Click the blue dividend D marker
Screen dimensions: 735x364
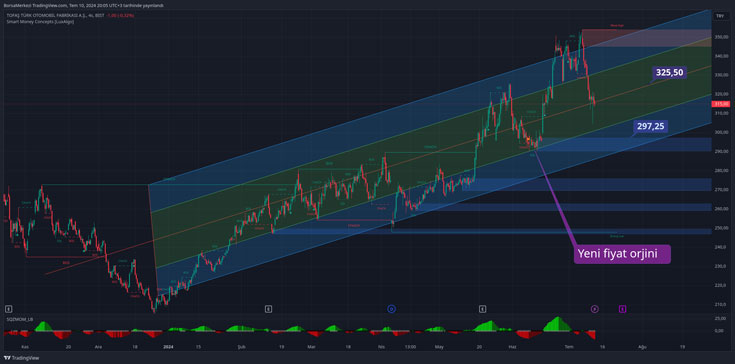tap(391, 308)
